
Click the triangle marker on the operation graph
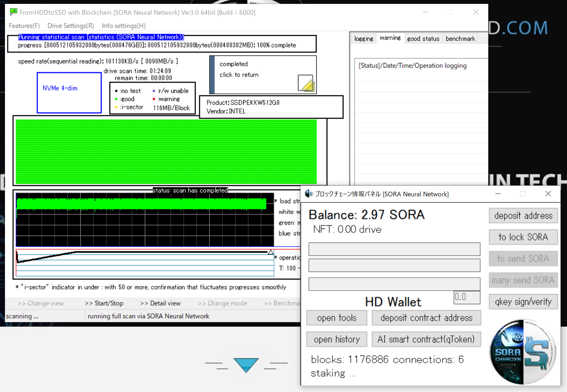[x=271, y=252]
